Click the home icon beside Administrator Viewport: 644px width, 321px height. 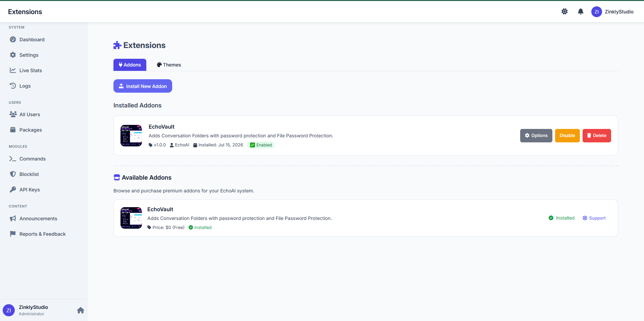(x=81, y=310)
